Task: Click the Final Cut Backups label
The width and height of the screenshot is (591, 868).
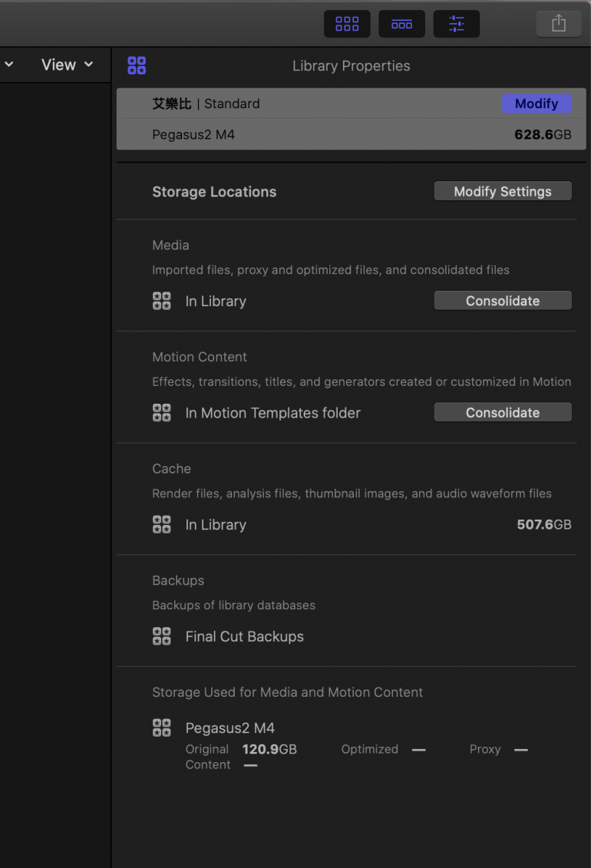Action: (x=244, y=636)
